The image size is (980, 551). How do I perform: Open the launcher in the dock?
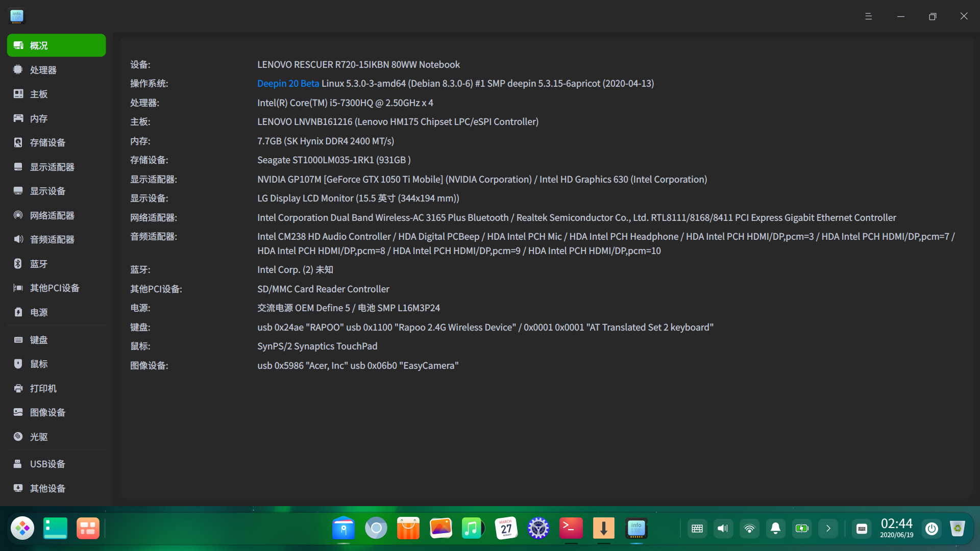(x=22, y=528)
